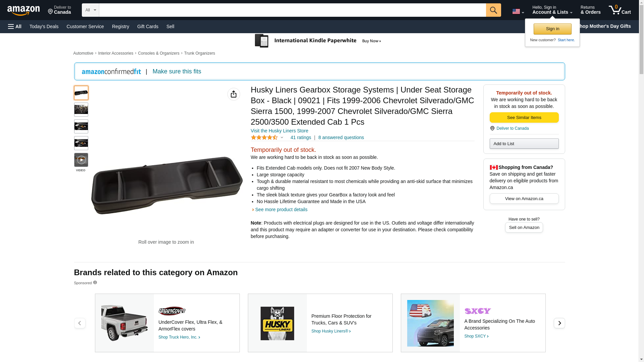
Task: Click the share icon on product image
Action: [x=233, y=94]
